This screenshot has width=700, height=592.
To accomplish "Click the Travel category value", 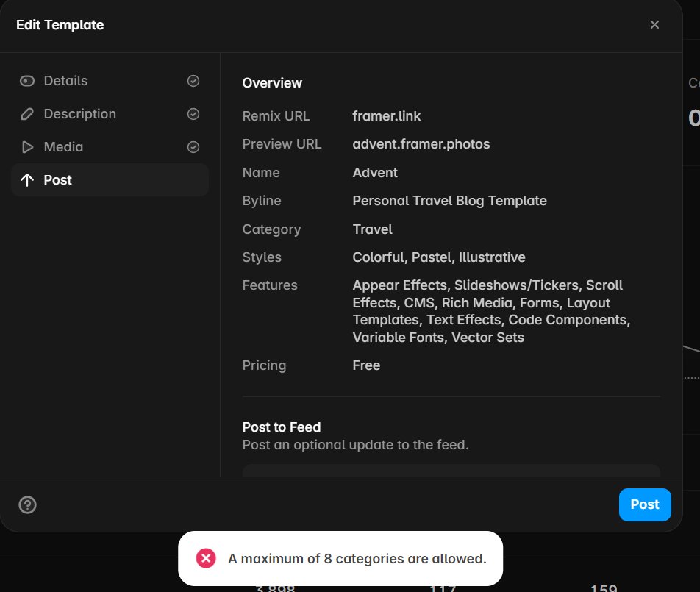I will [372, 229].
